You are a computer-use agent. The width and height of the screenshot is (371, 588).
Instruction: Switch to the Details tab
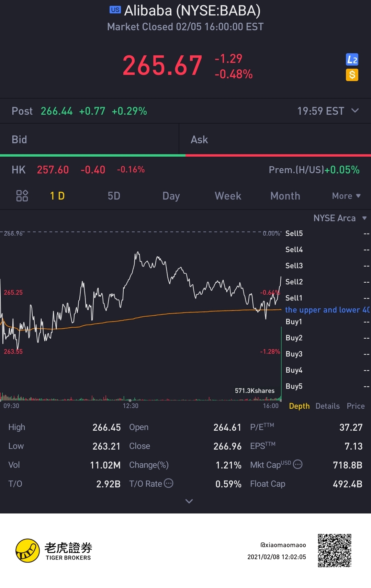click(327, 406)
